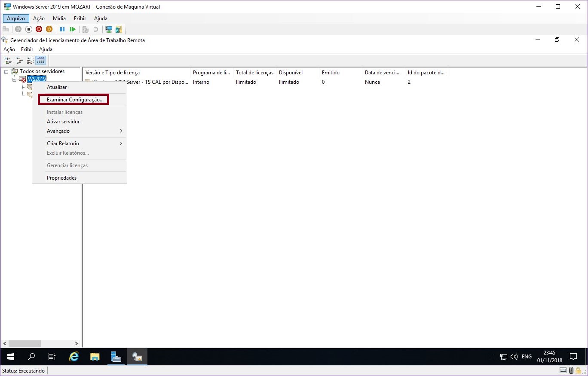Click the Revert (undo arrow) icon
The image size is (588, 376).
point(96,29)
